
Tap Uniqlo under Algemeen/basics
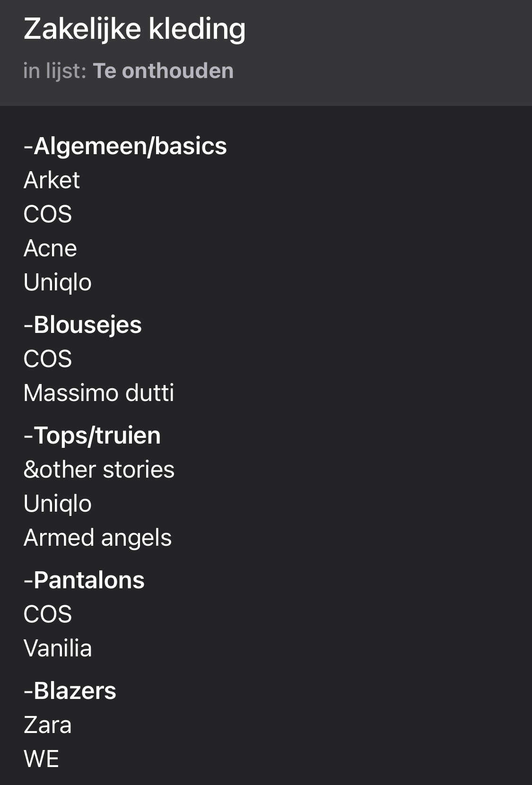[x=58, y=282]
